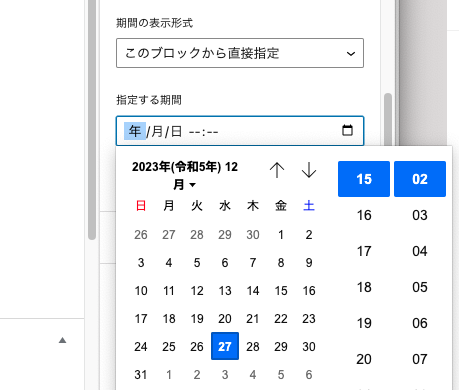Click the time --:-- segment
The height and width of the screenshot is (390, 459).
203,132
